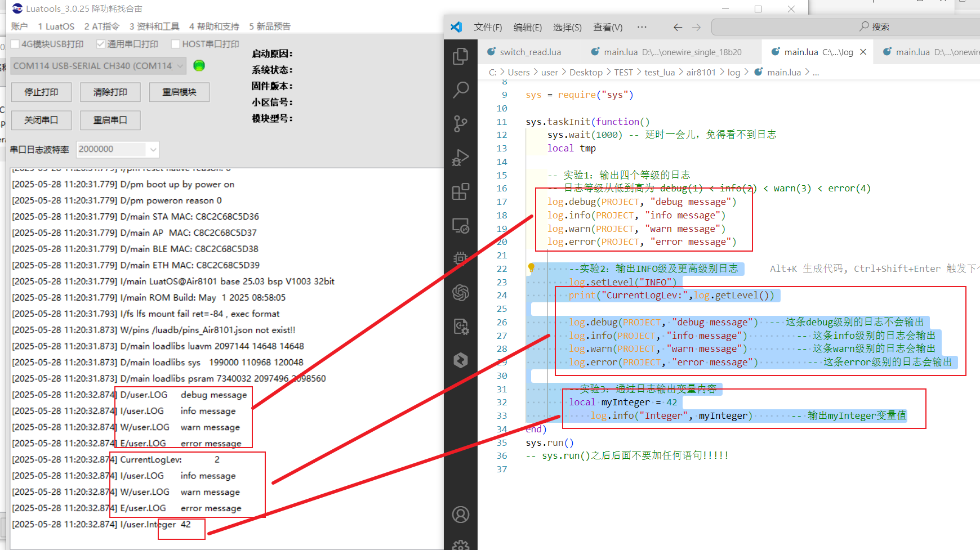The height and width of the screenshot is (550, 980).
Task: Toggle 通用串口打印 checkbox
Action: coord(101,44)
